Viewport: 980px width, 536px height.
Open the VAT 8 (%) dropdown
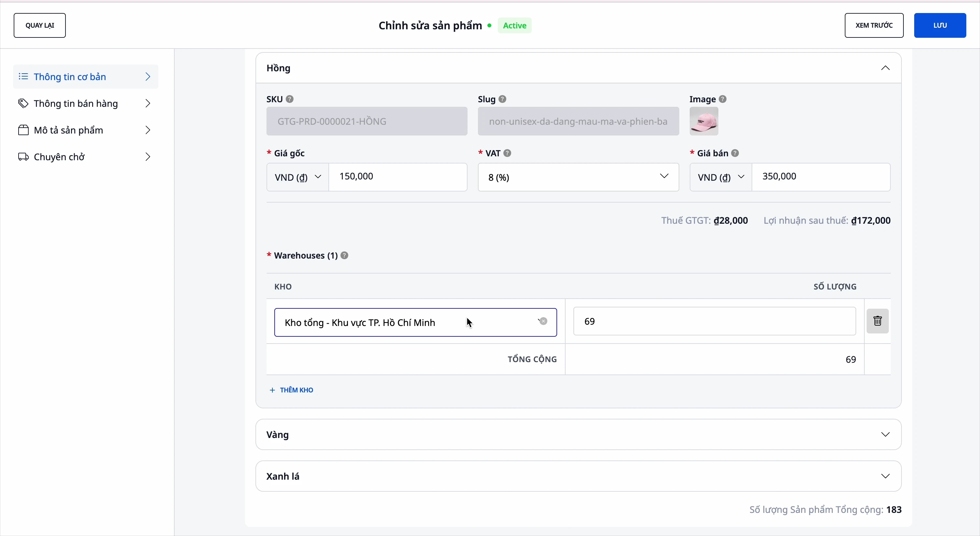(x=578, y=177)
